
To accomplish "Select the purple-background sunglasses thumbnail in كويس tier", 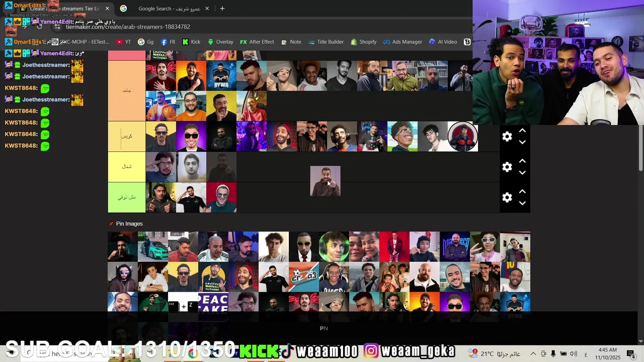I will [191, 136].
